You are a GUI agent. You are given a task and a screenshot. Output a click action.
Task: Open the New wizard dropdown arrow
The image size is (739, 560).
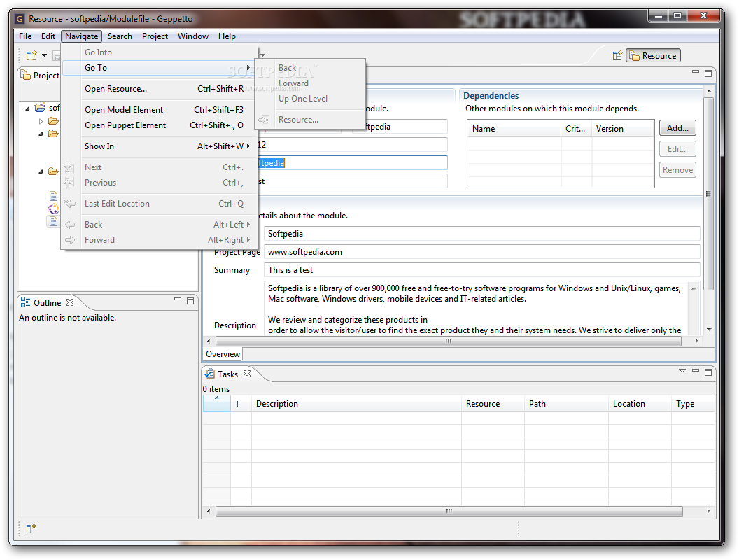pos(44,55)
